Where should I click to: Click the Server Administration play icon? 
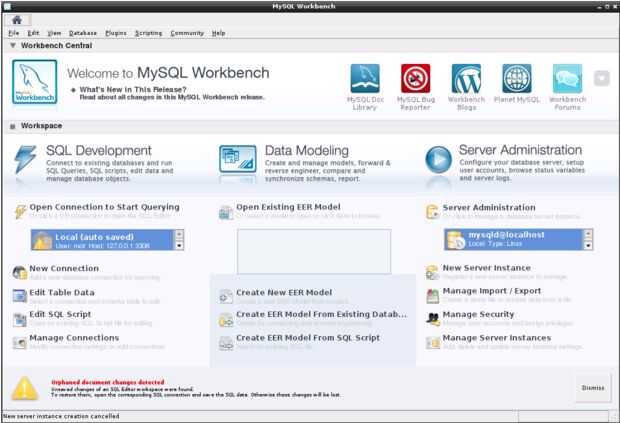[438, 160]
